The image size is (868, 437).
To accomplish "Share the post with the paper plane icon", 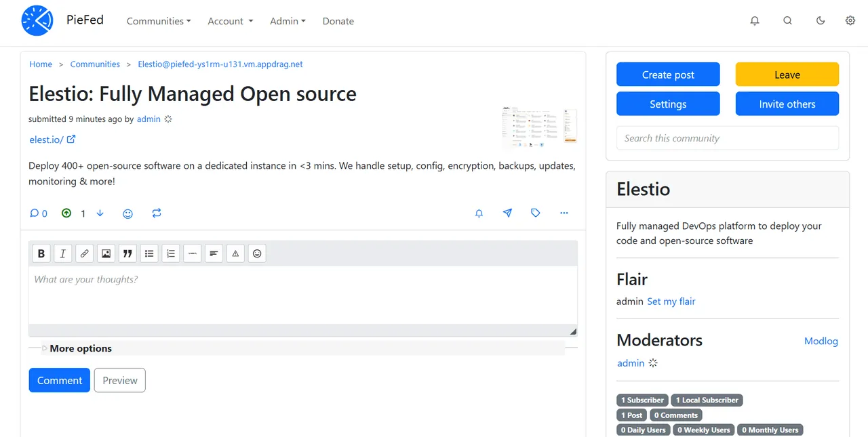I will [x=507, y=213].
